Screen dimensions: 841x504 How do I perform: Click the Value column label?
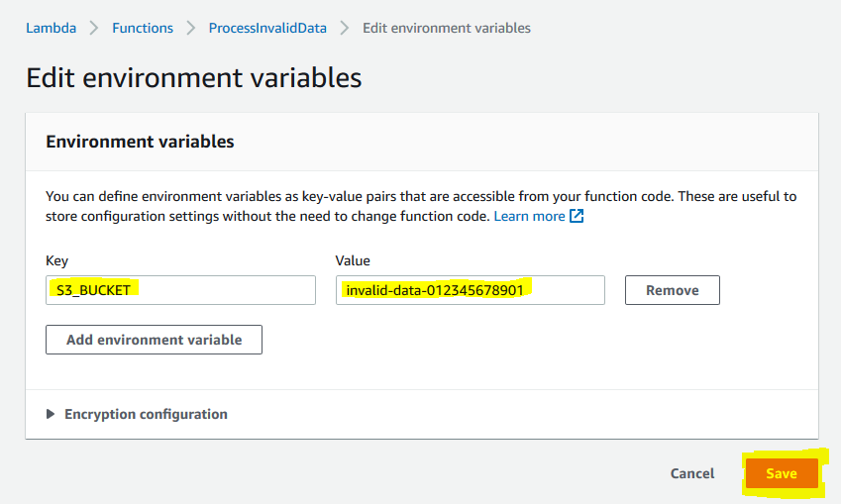click(x=353, y=260)
